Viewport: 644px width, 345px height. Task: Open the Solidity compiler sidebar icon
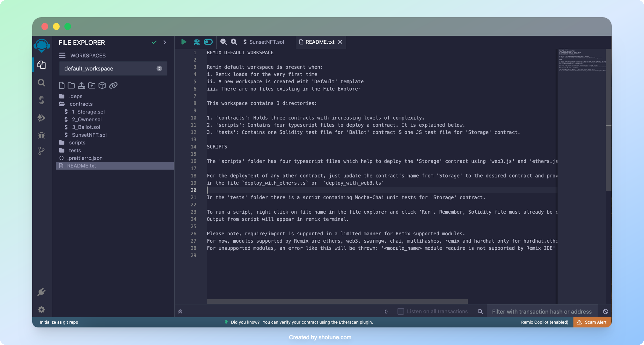(x=41, y=100)
